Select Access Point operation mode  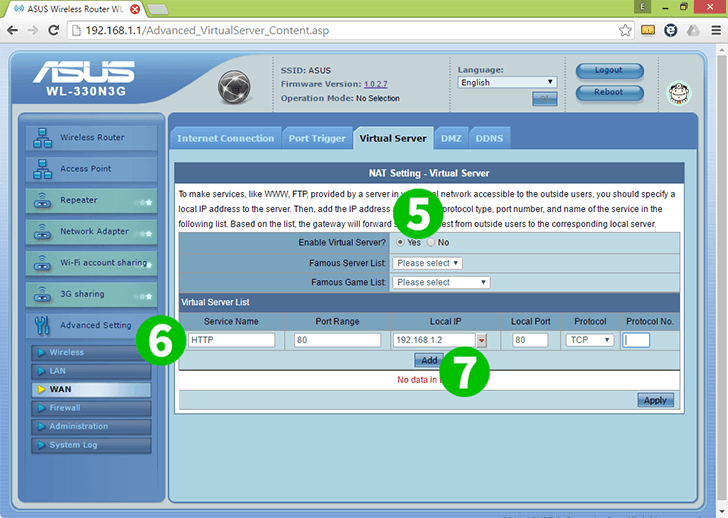pos(91,169)
